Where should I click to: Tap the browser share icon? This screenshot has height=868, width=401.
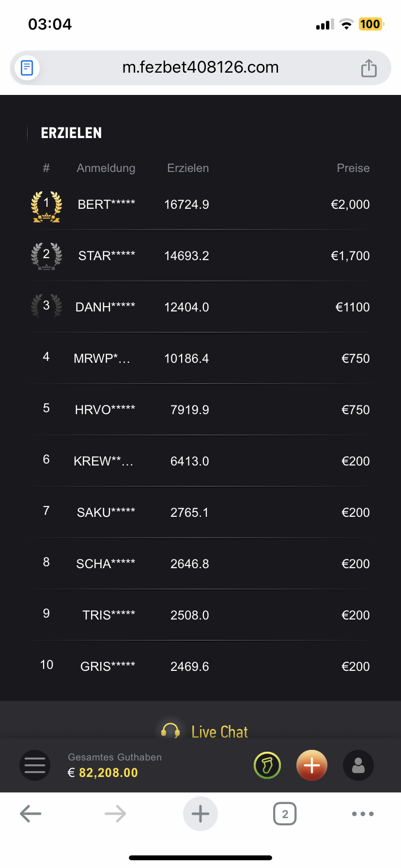tap(369, 68)
